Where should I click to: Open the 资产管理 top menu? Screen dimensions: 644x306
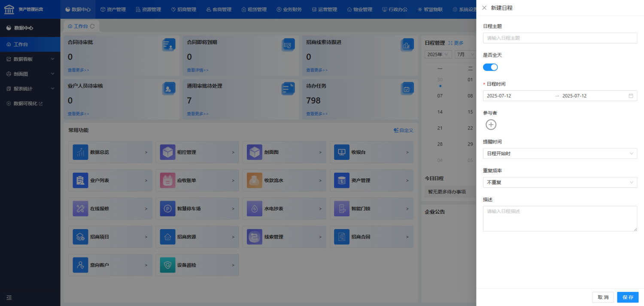pos(113,9)
